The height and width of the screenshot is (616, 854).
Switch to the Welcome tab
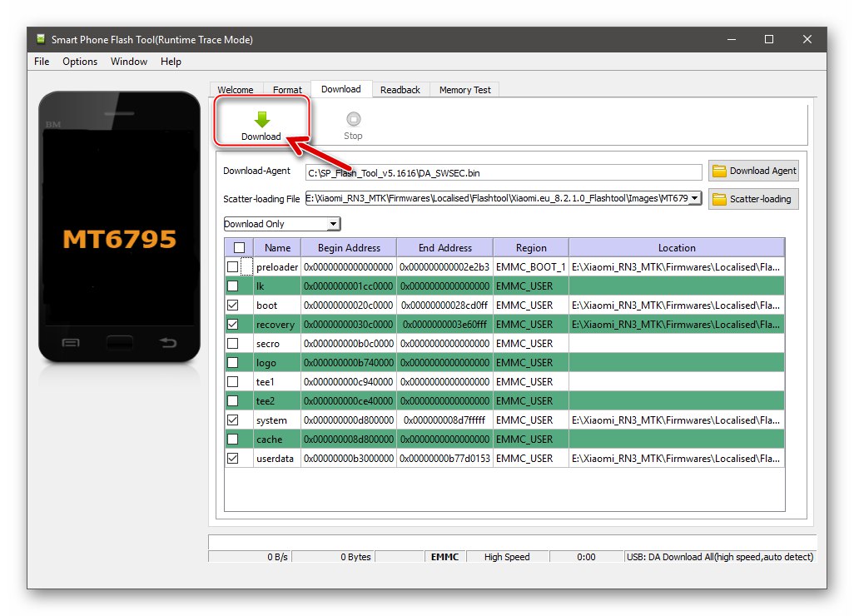pyautogui.click(x=236, y=90)
